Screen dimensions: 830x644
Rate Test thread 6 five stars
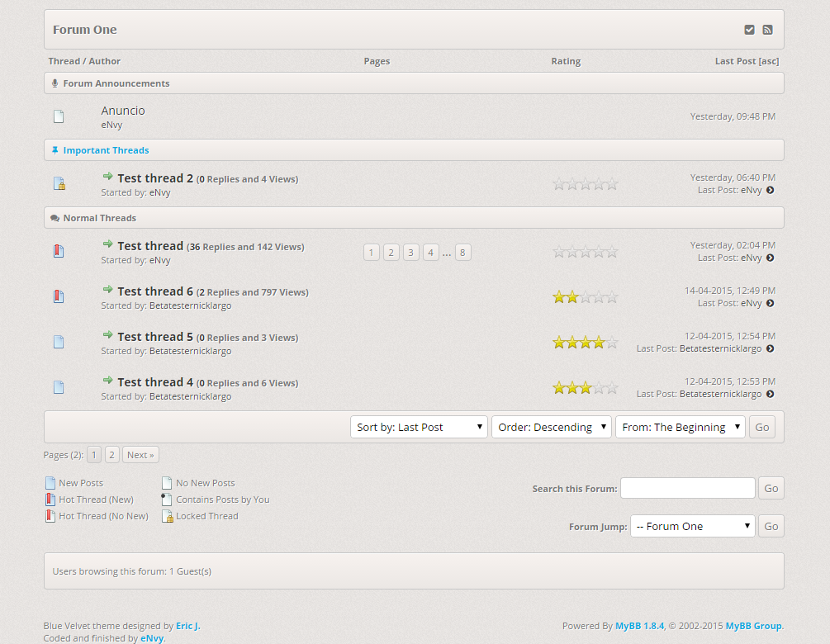click(612, 297)
